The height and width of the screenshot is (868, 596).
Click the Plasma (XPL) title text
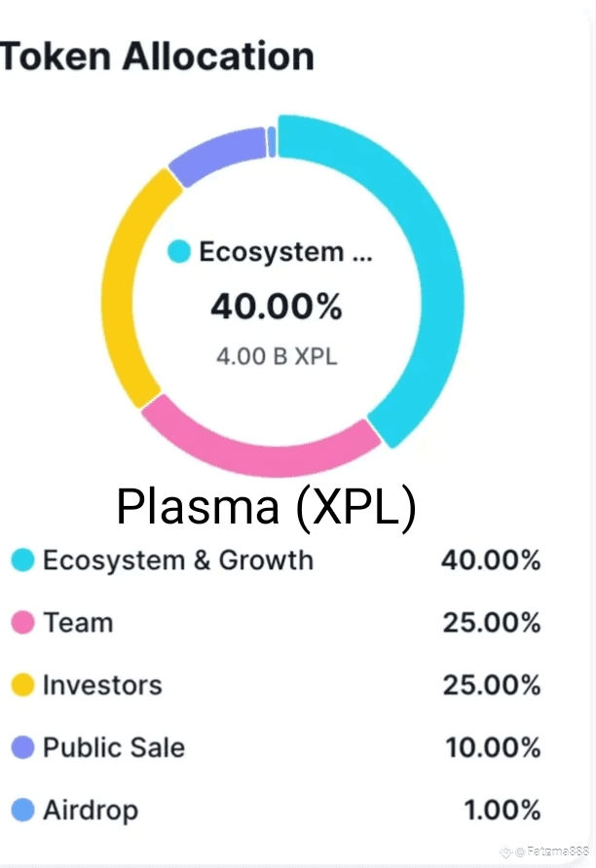266,507
